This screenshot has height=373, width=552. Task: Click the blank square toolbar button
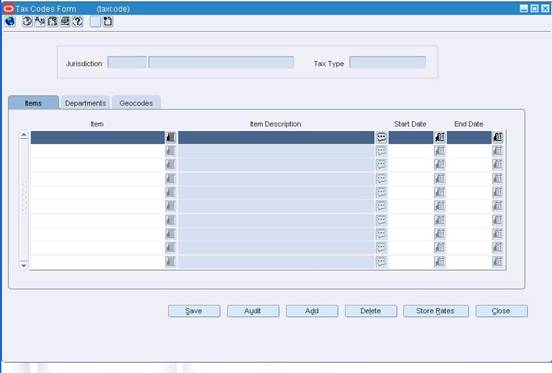[95, 21]
